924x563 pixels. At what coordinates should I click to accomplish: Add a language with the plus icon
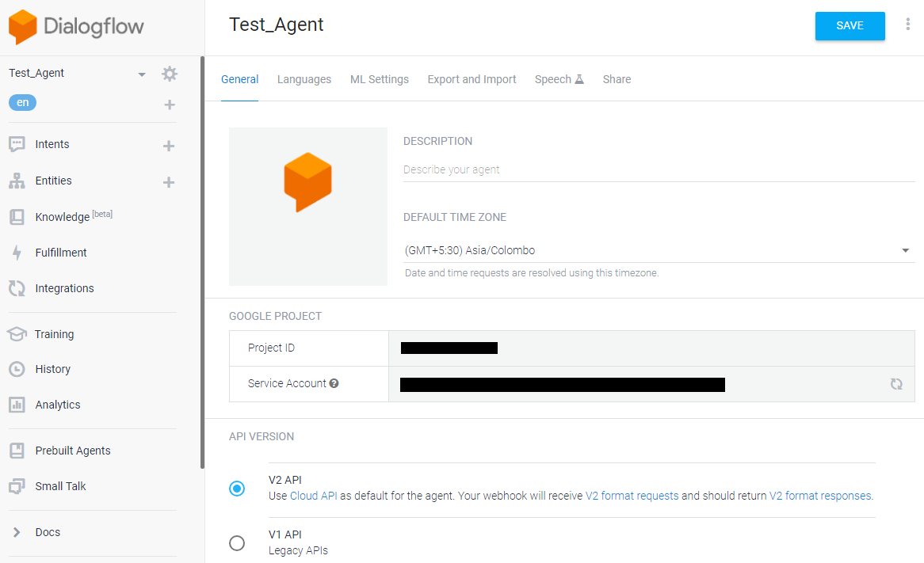coord(170,105)
